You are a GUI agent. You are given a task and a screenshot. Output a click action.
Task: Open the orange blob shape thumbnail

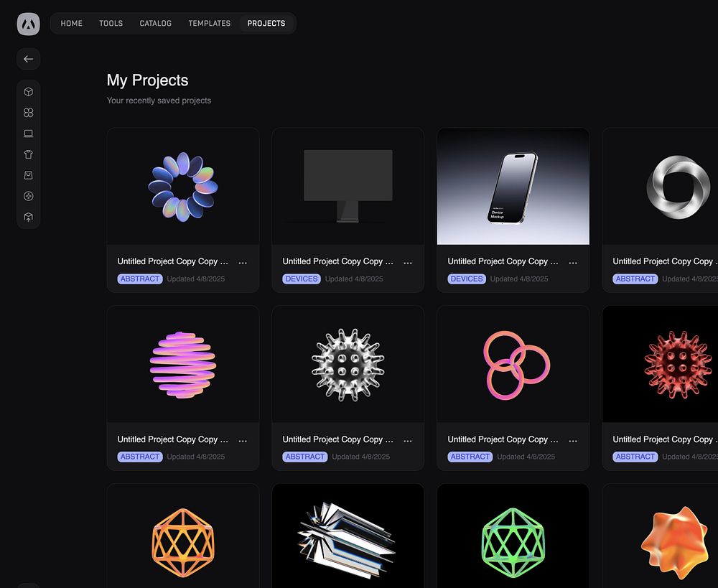coord(661,536)
